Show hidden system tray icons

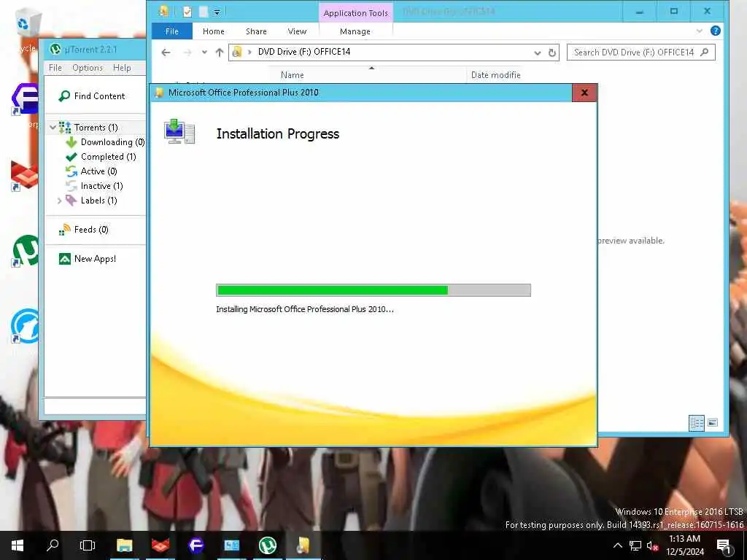point(617,545)
